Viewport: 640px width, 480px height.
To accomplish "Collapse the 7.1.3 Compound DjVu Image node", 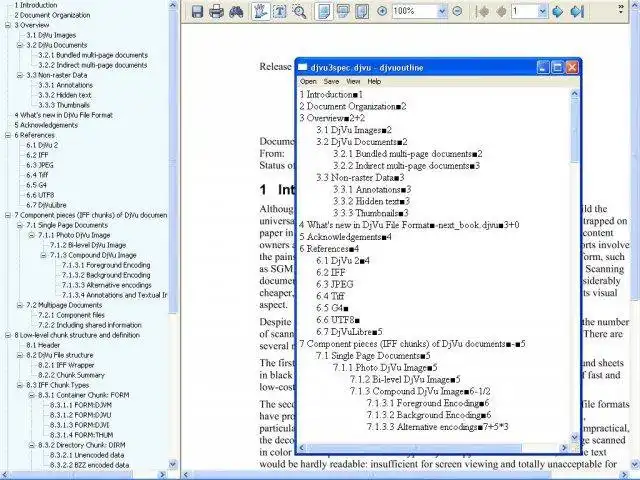I will (43, 255).
